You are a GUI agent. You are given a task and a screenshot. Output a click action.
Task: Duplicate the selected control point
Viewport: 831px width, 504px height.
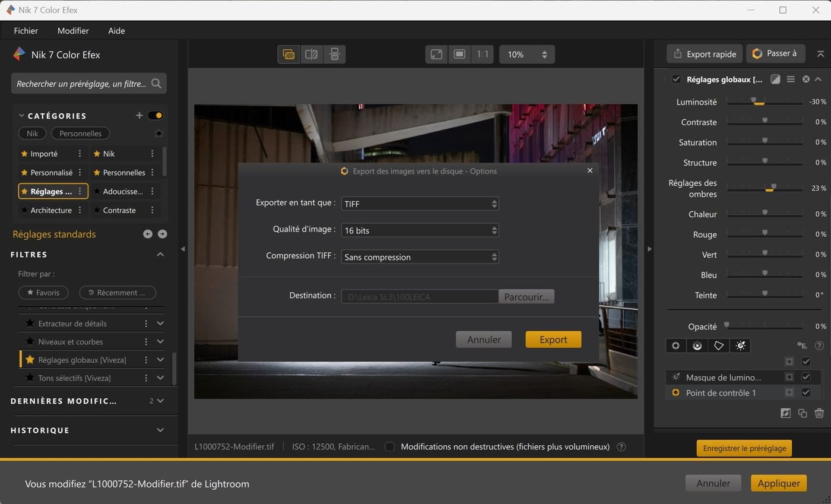point(803,413)
